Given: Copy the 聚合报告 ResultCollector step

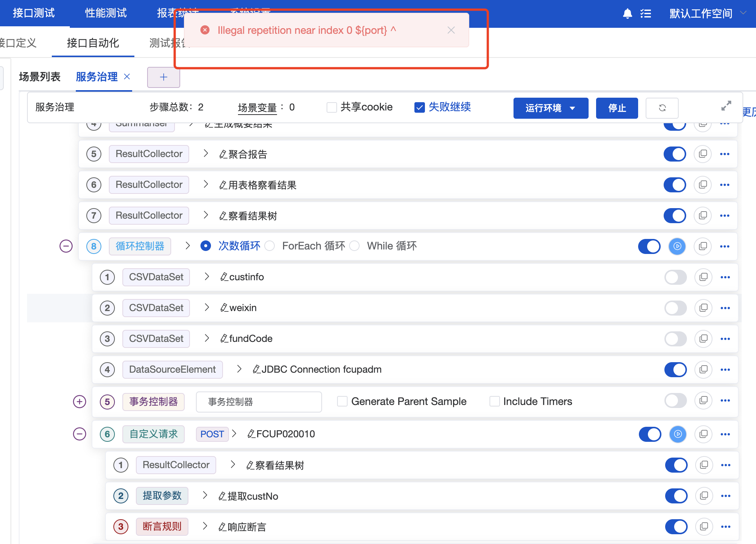Looking at the screenshot, I should click(702, 154).
